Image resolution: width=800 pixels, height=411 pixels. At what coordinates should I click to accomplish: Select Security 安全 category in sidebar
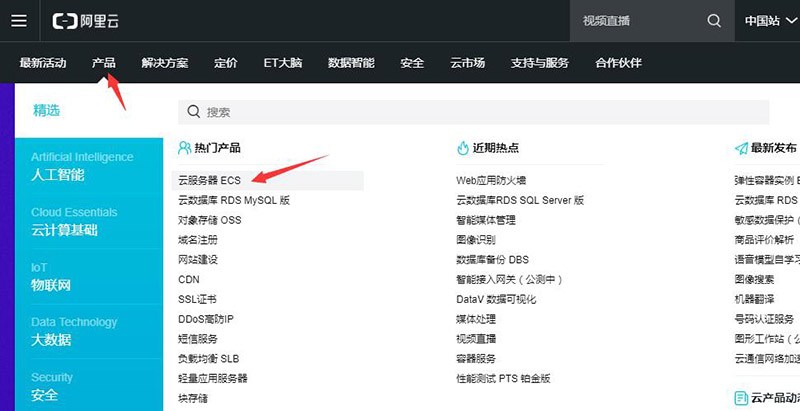pyautogui.click(x=89, y=386)
